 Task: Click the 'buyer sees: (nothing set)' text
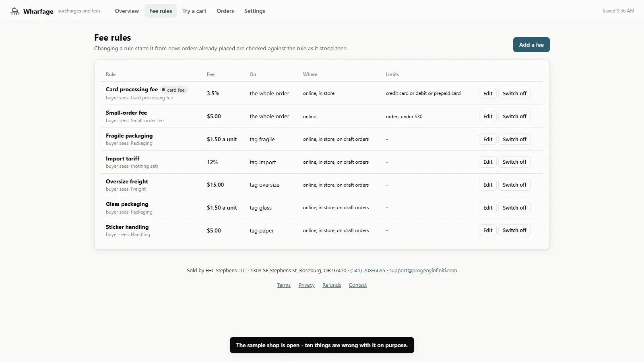point(132,166)
